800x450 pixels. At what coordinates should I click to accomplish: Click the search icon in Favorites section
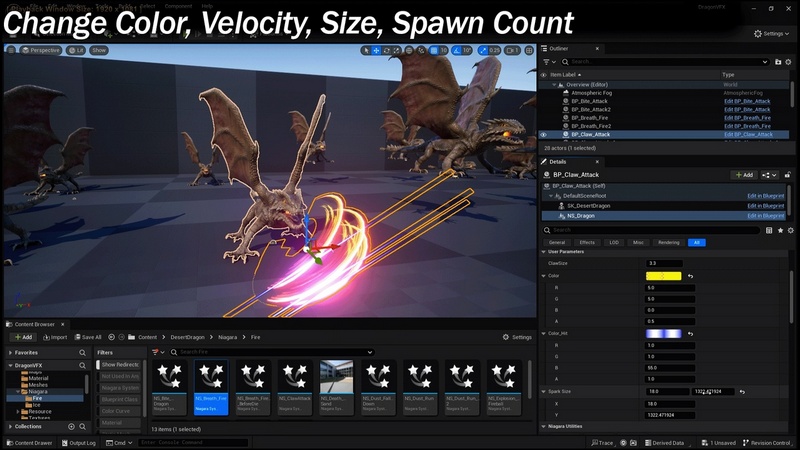(83, 353)
